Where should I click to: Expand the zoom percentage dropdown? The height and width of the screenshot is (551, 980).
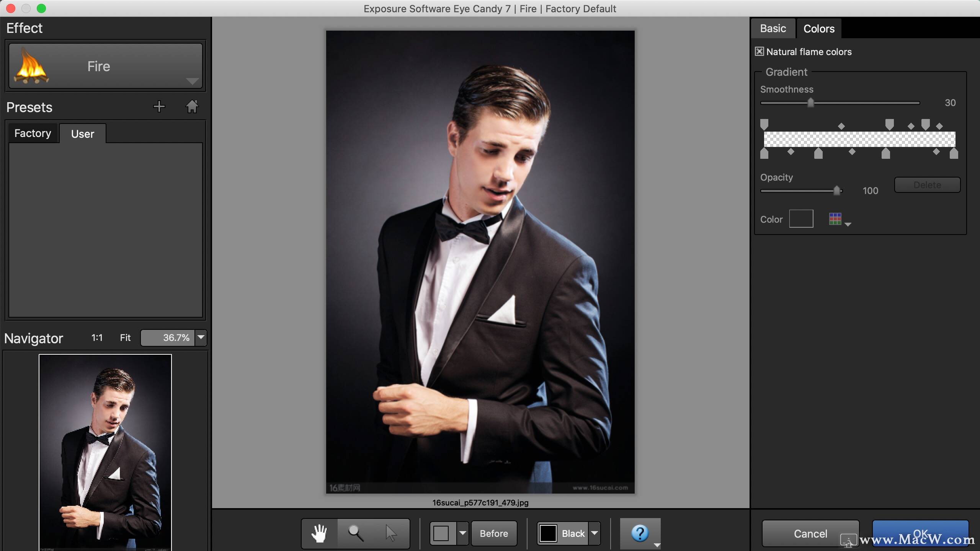(x=201, y=337)
